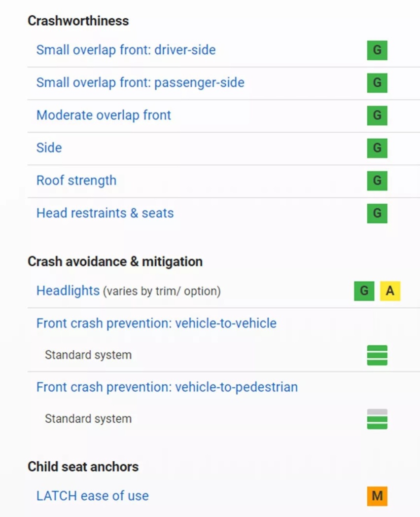
Task: Open Small overlap front: driver-side link
Action: [x=126, y=50]
